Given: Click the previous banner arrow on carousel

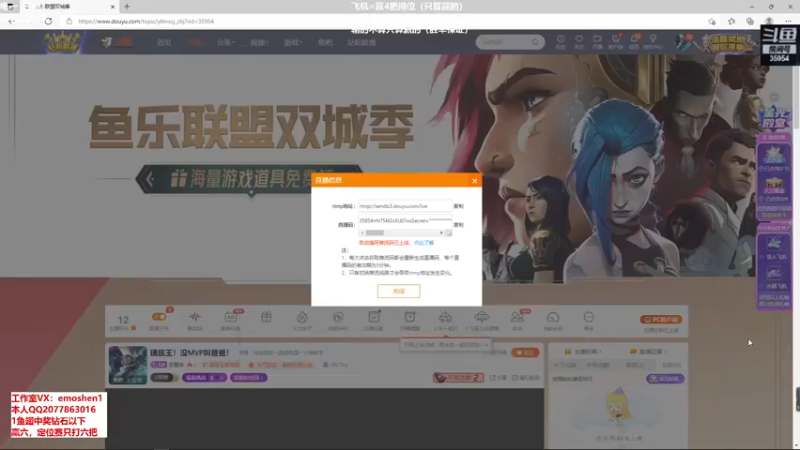Looking at the screenshot, I should click(x=149, y=179).
